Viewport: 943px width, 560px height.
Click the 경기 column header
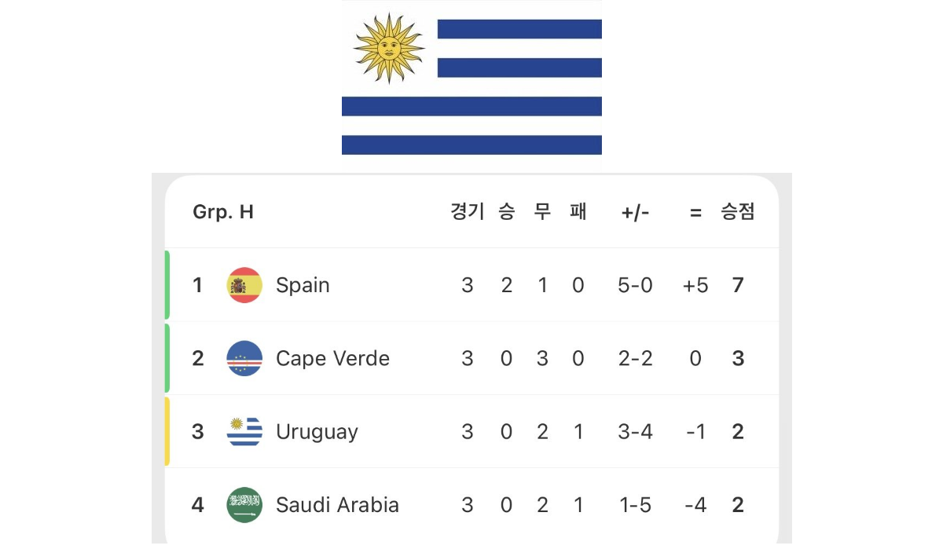(468, 211)
